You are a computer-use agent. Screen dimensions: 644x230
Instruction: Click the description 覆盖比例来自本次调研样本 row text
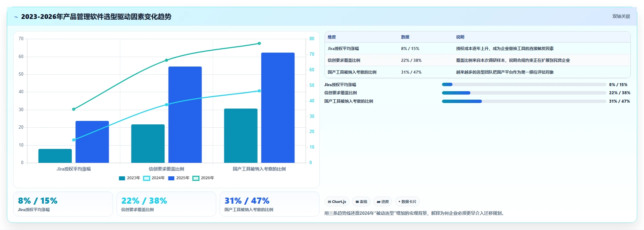tap(513, 60)
